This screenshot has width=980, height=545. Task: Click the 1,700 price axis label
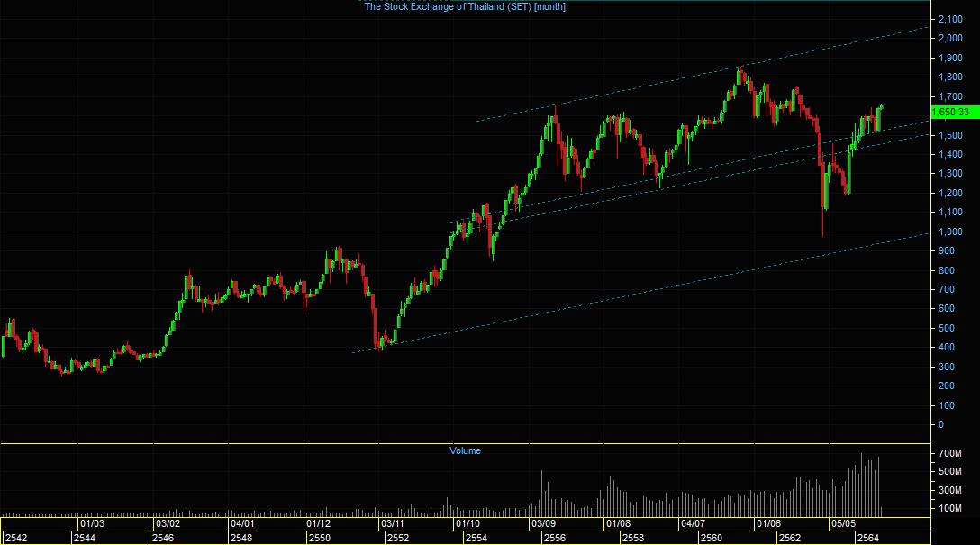[x=950, y=97]
